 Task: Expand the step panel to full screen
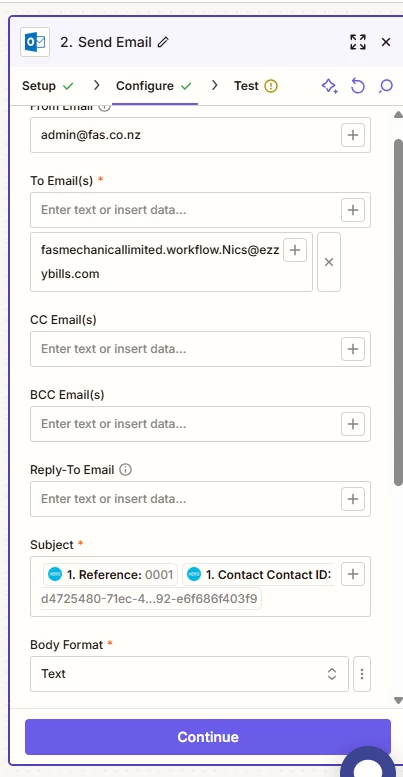[x=357, y=42]
